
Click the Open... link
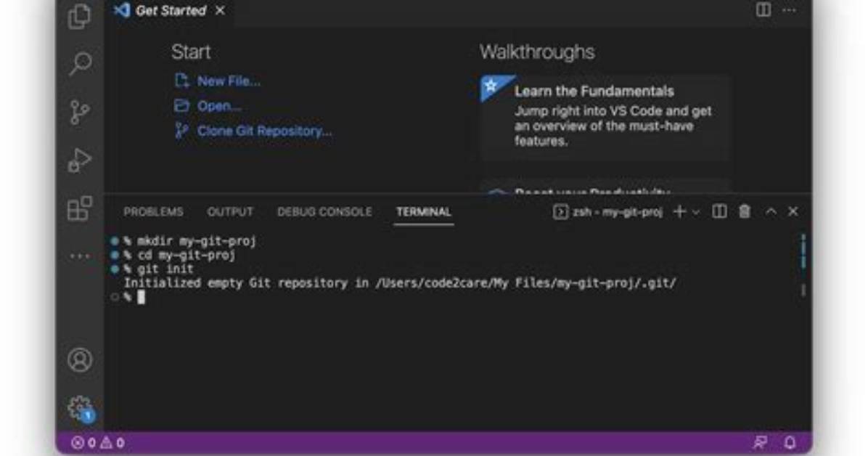pyautogui.click(x=219, y=106)
